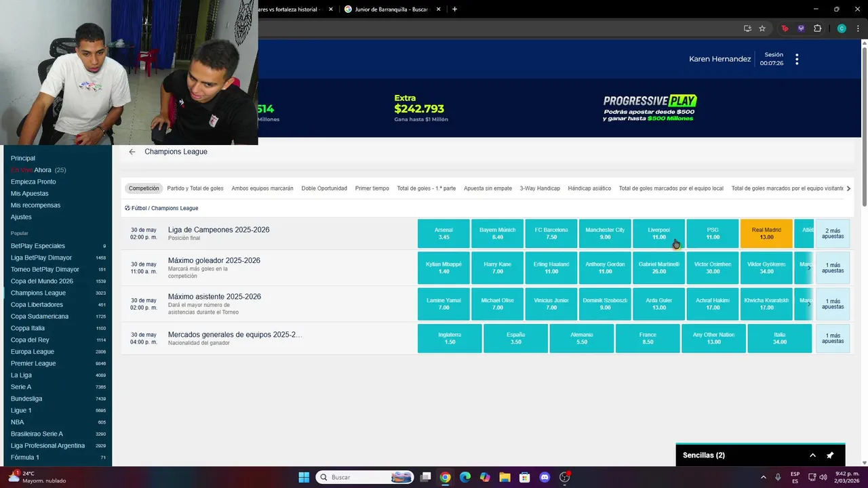Select Hándicap asiático tab
This screenshot has width=868, height=488.
[x=589, y=188]
